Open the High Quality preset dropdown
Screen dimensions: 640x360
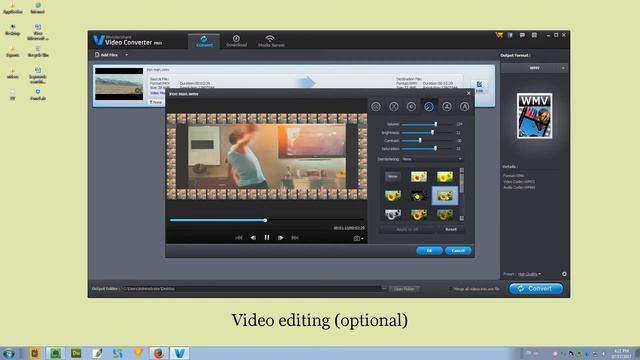point(529,274)
